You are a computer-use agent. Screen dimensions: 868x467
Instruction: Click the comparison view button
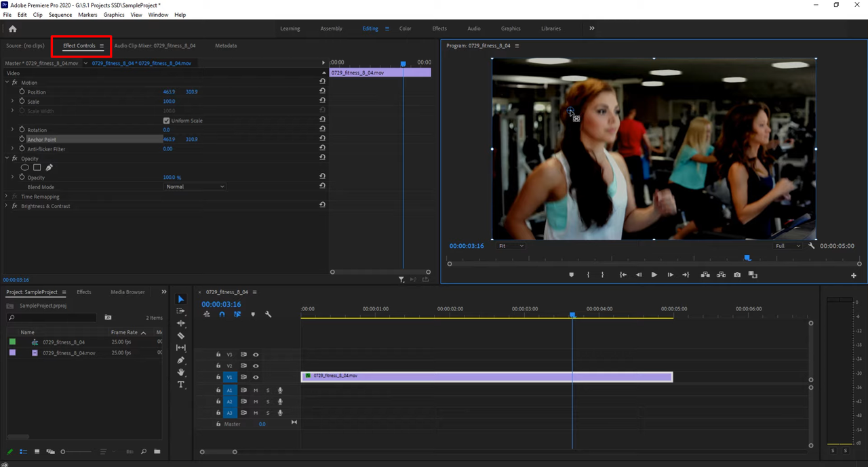click(x=753, y=275)
